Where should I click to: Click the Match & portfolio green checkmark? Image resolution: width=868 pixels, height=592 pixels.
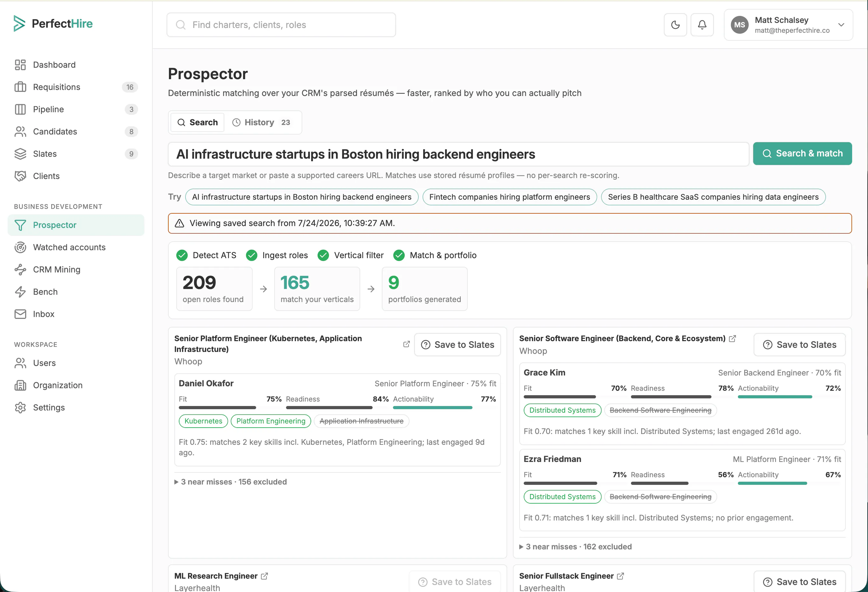click(x=399, y=255)
